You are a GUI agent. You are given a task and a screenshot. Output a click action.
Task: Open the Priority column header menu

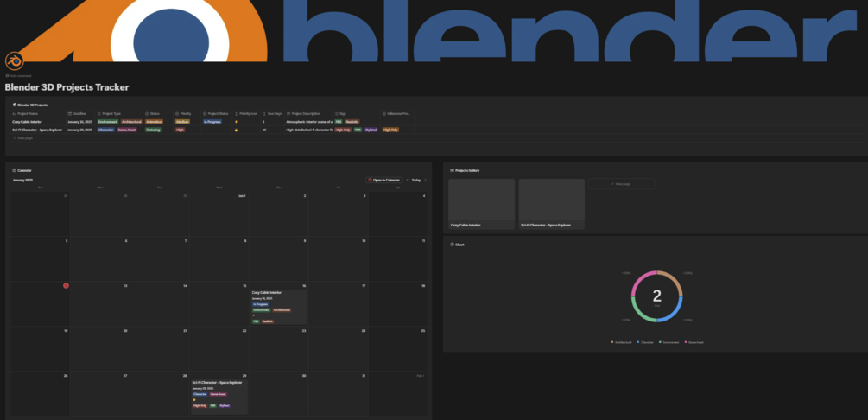[187, 113]
